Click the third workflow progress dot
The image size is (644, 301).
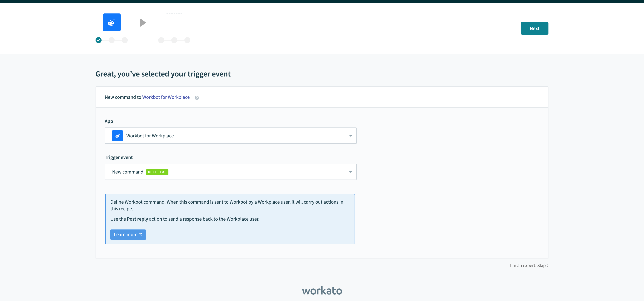click(x=126, y=39)
